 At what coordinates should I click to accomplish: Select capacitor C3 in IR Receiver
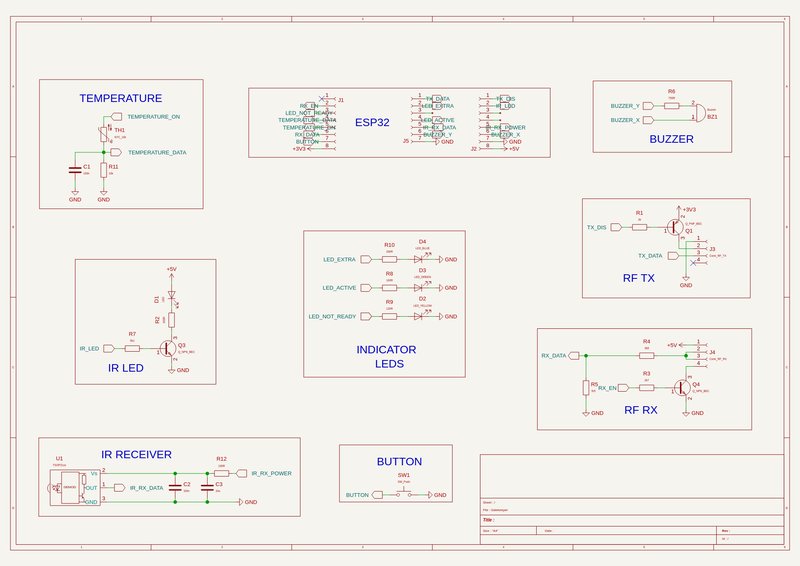point(207,487)
